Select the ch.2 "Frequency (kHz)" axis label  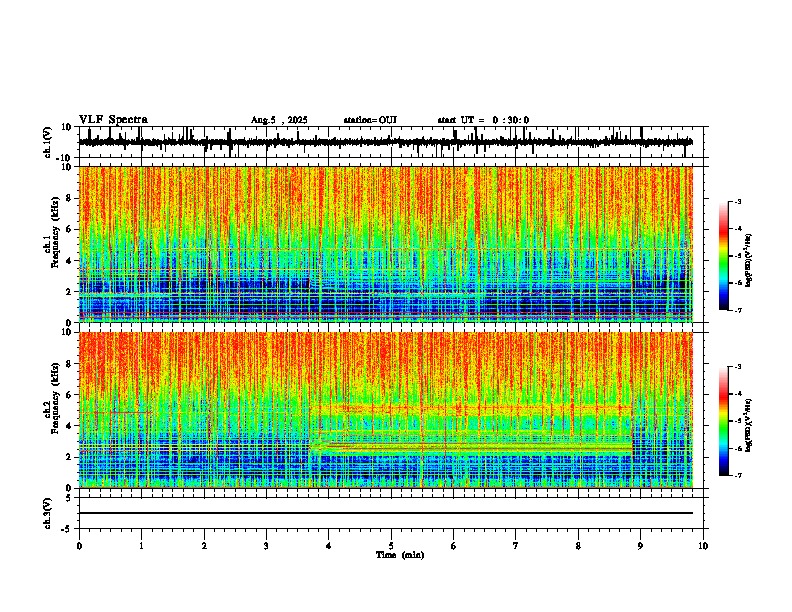[56, 398]
